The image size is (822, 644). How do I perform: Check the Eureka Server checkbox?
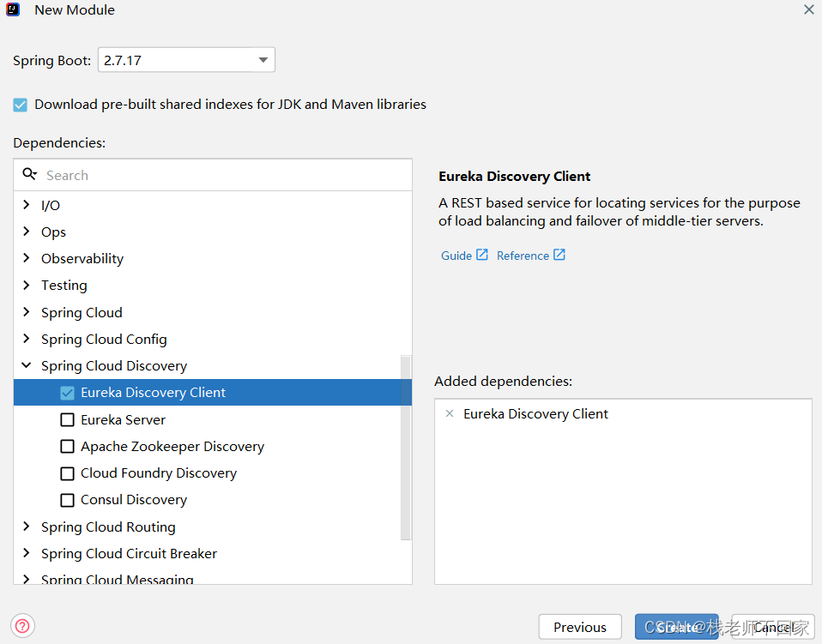coord(67,419)
